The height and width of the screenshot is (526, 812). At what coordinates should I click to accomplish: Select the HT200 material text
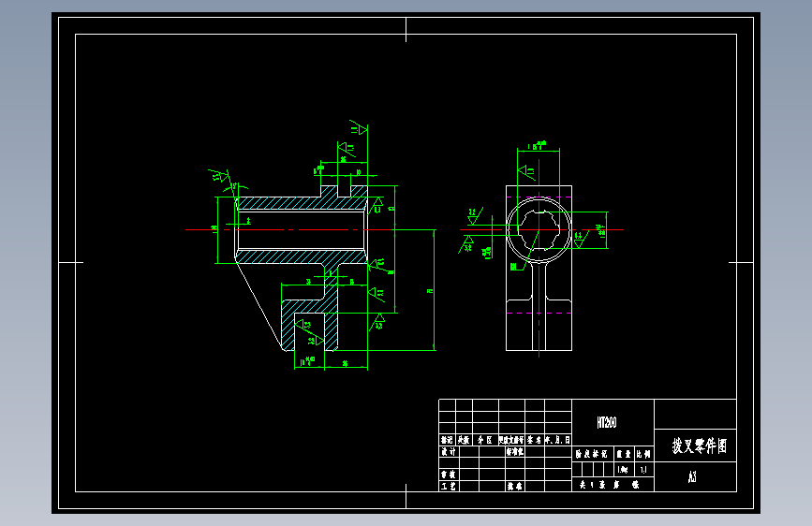(x=606, y=422)
